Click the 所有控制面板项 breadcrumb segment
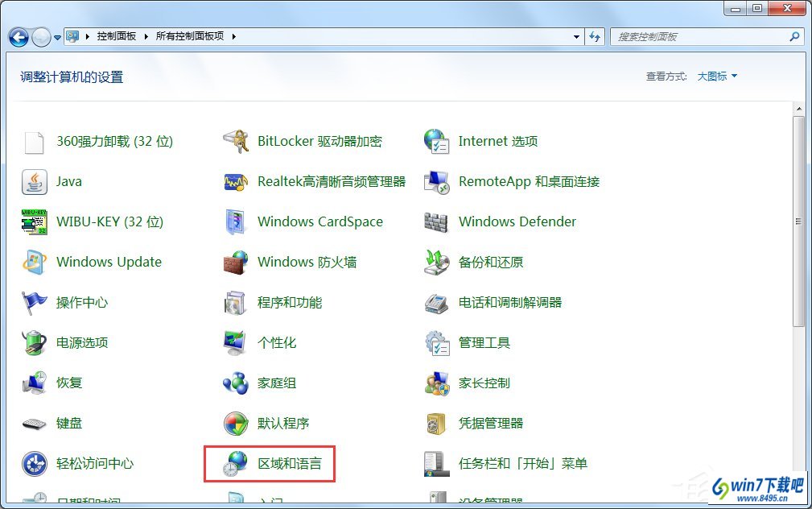This screenshot has height=509, width=812. tap(190, 36)
